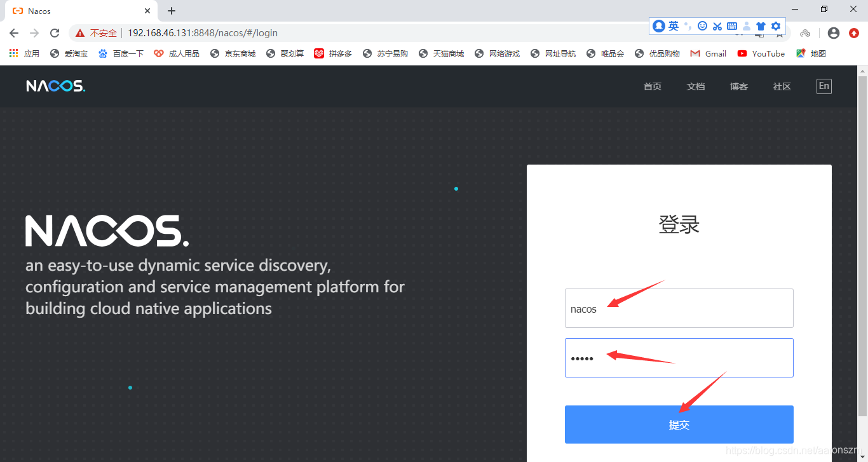Open 文档 in the Nacos header
868x462 pixels.
point(696,86)
